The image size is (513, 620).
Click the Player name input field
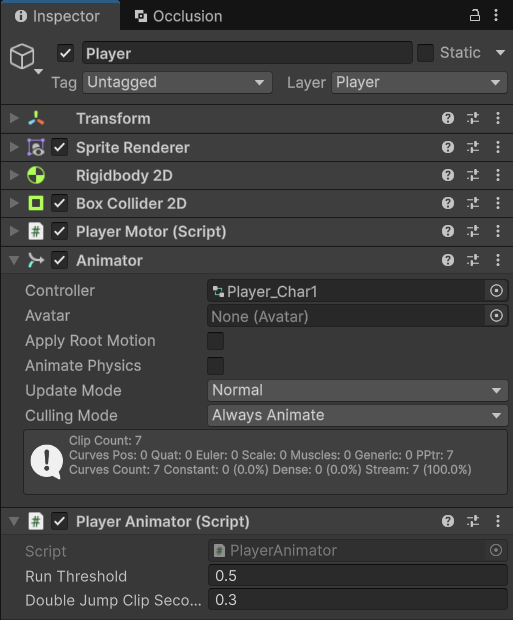[x=247, y=53]
